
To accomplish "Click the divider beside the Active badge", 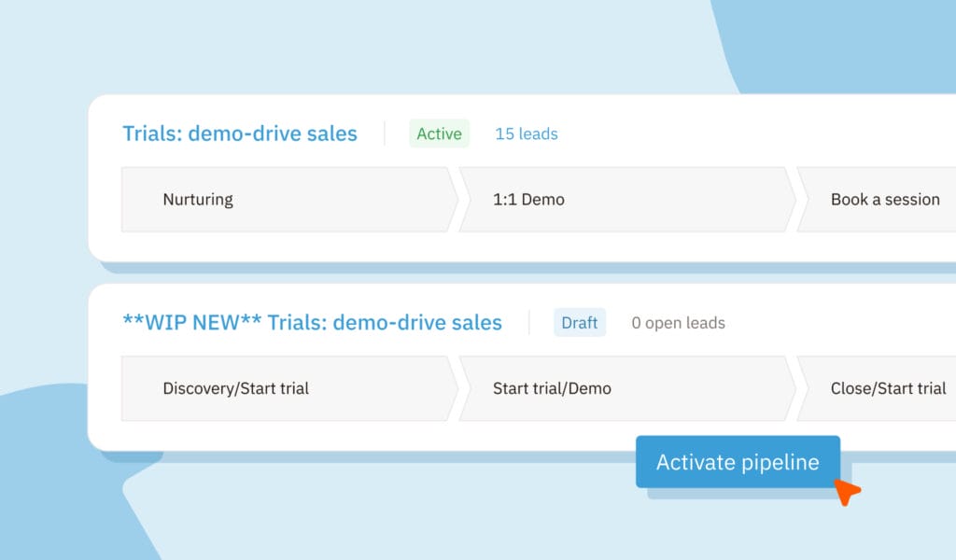I will [385, 133].
